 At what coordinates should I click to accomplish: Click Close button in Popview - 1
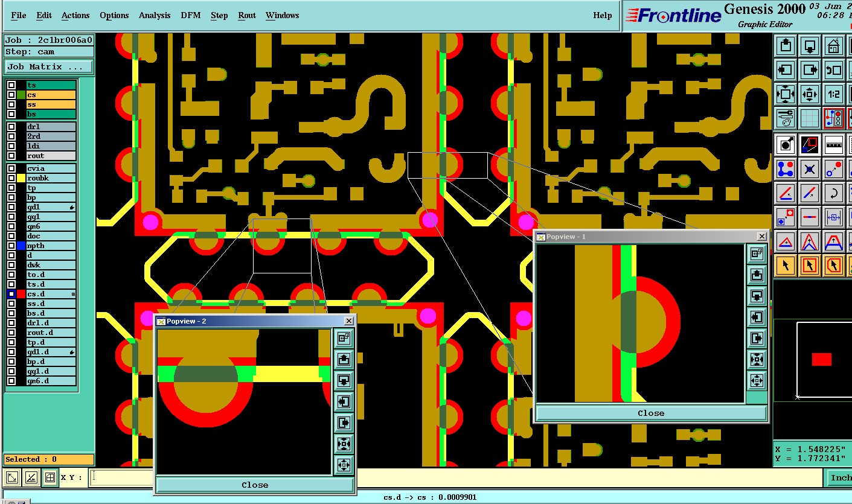(x=651, y=413)
